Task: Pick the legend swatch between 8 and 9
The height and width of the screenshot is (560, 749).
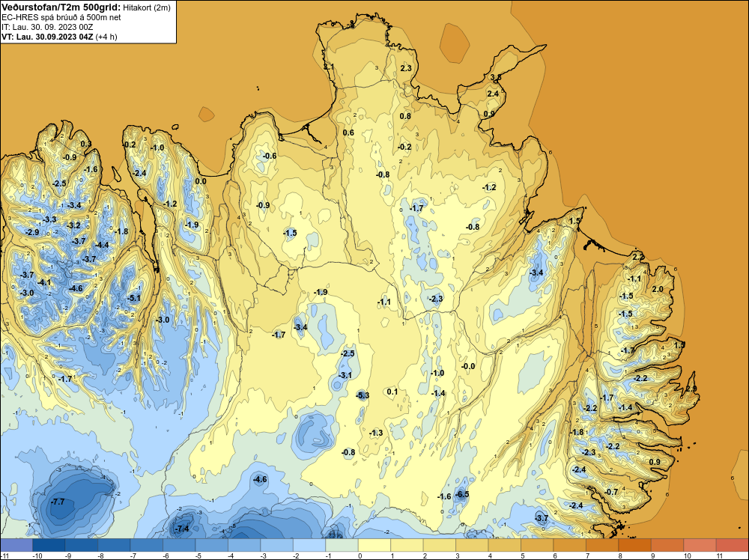Action: (635, 545)
